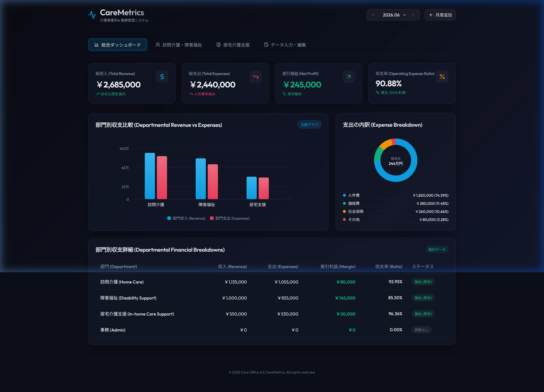This screenshot has width=544, height=392.
Task: Click the 集計データ badge
Action: 437,249
